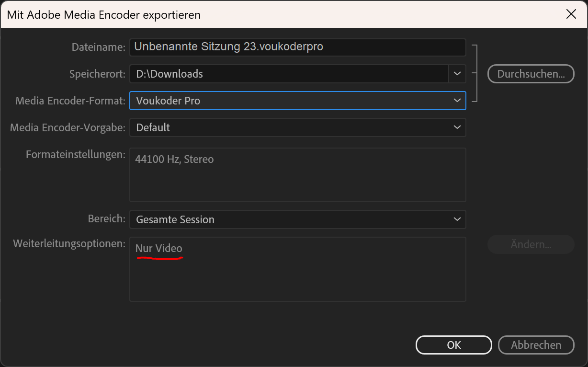This screenshot has height=367, width=588.
Task: Click the Nur Video text
Action: [x=159, y=249]
